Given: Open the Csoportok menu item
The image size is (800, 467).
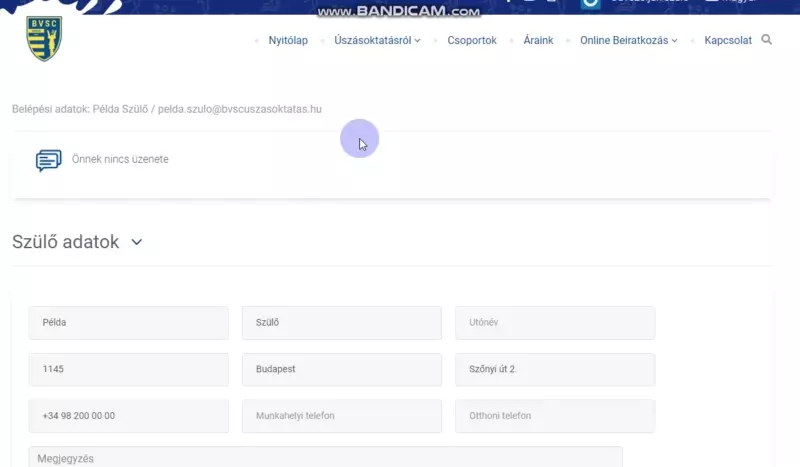Looking at the screenshot, I should coord(471,41).
